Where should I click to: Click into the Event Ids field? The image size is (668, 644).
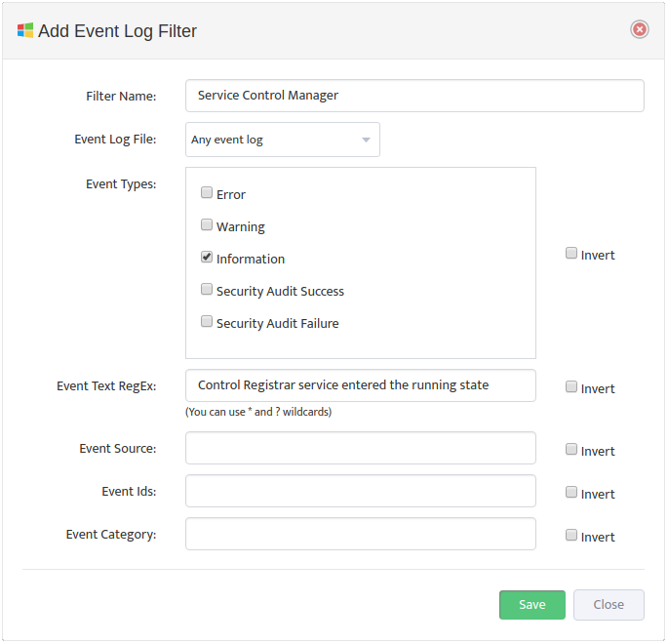pyautogui.click(x=361, y=491)
